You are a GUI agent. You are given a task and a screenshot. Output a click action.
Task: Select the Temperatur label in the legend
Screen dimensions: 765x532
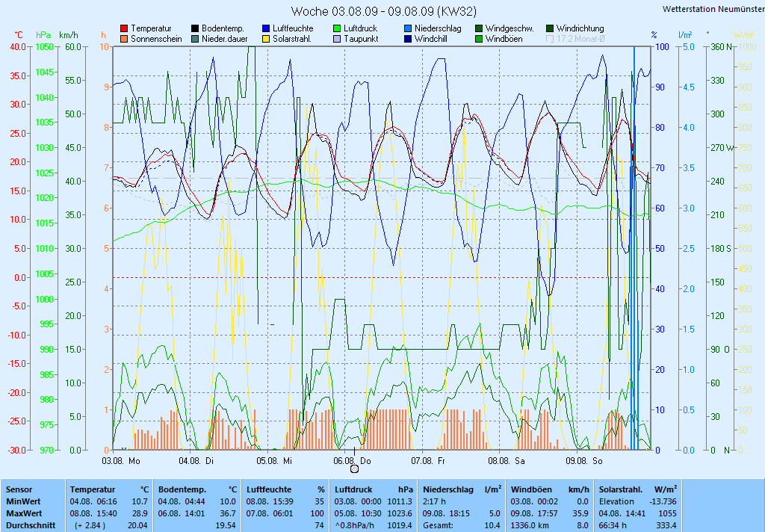[x=151, y=29]
